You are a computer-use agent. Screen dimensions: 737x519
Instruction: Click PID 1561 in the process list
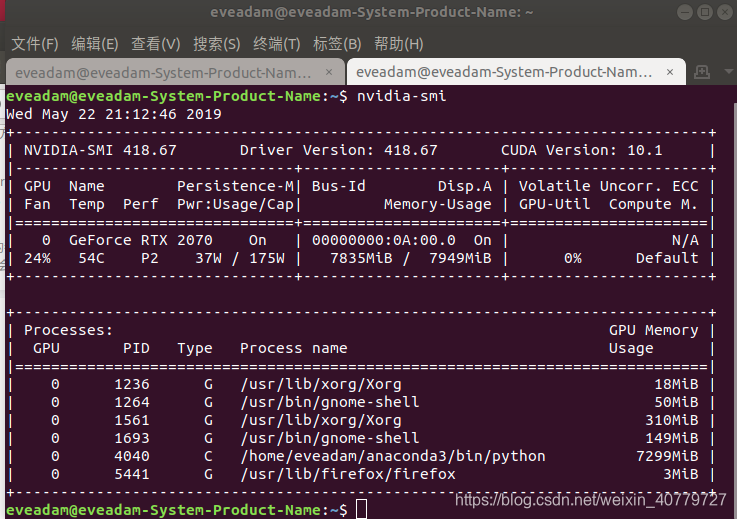point(132,420)
